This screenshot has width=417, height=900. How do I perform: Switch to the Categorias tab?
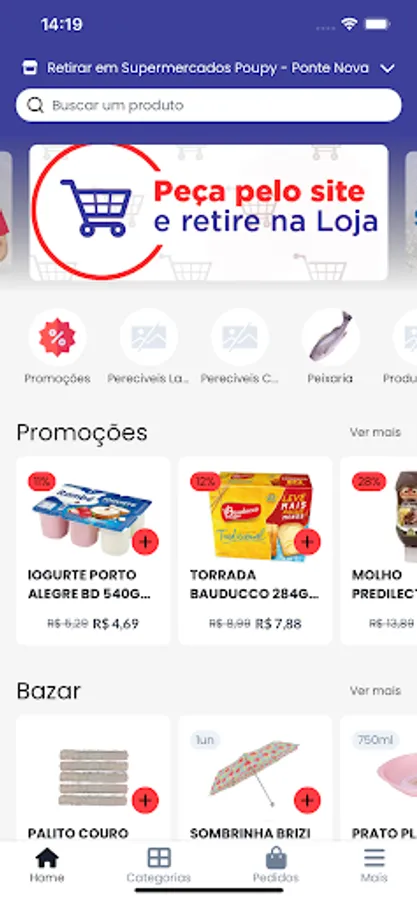click(159, 866)
